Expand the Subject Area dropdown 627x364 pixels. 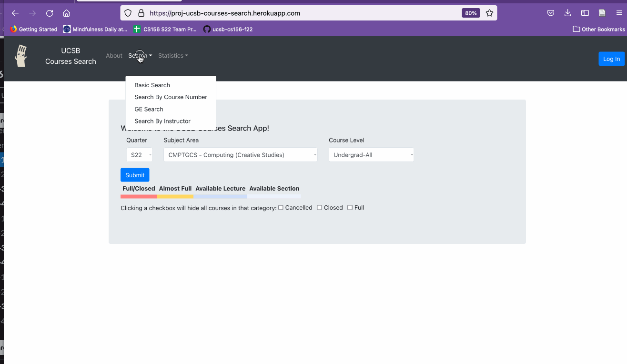coord(240,154)
